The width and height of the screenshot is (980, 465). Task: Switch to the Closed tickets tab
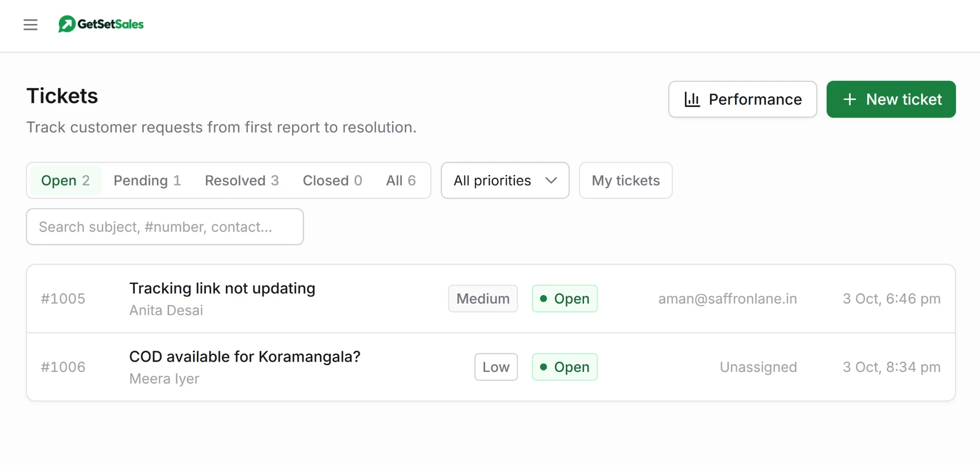[332, 180]
